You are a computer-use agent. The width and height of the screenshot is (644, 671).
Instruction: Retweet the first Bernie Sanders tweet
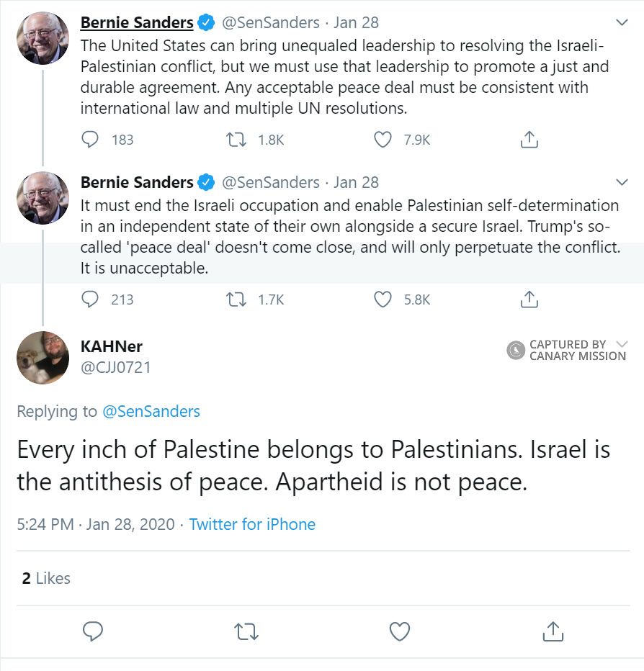point(237,140)
